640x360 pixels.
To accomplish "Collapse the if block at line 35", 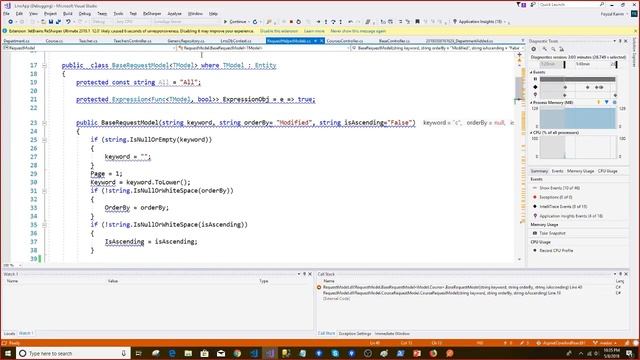I will pos(44,225).
